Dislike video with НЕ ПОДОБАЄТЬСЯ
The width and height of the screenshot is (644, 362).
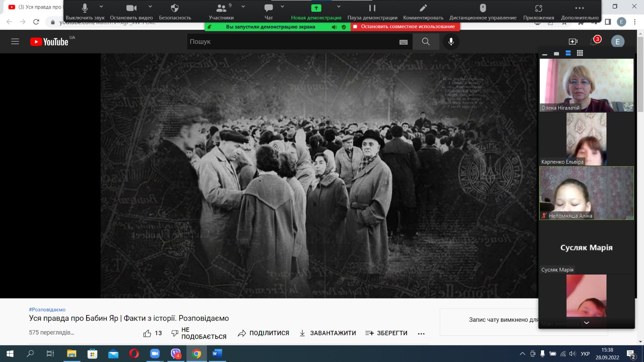click(x=199, y=333)
